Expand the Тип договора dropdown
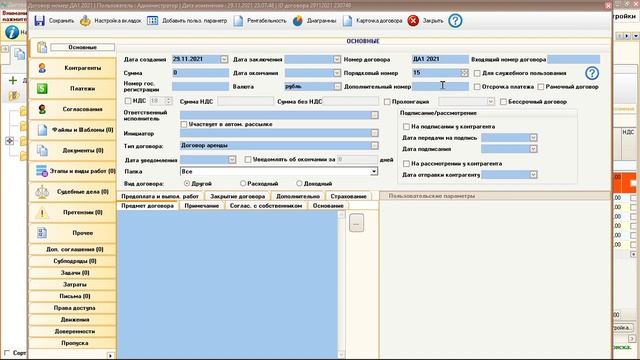The height and width of the screenshot is (360, 640). coord(374,146)
